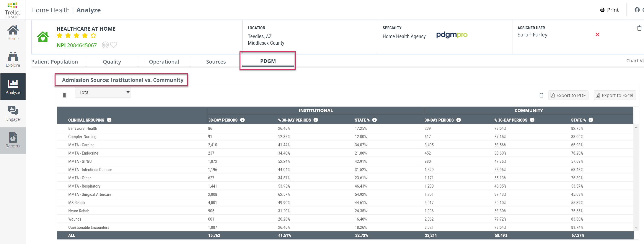Select MMTA - Endocrine row
The image size is (644, 244).
point(345,153)
